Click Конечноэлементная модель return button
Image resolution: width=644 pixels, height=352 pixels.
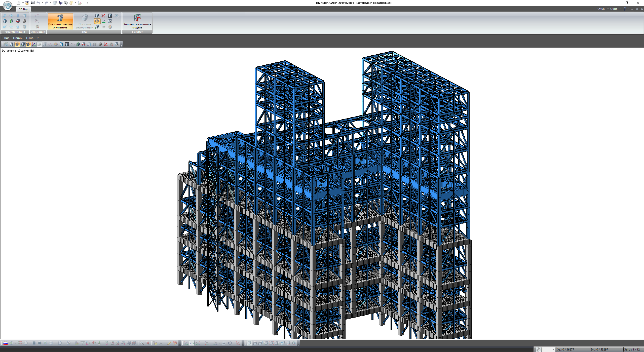click(137, 21)
